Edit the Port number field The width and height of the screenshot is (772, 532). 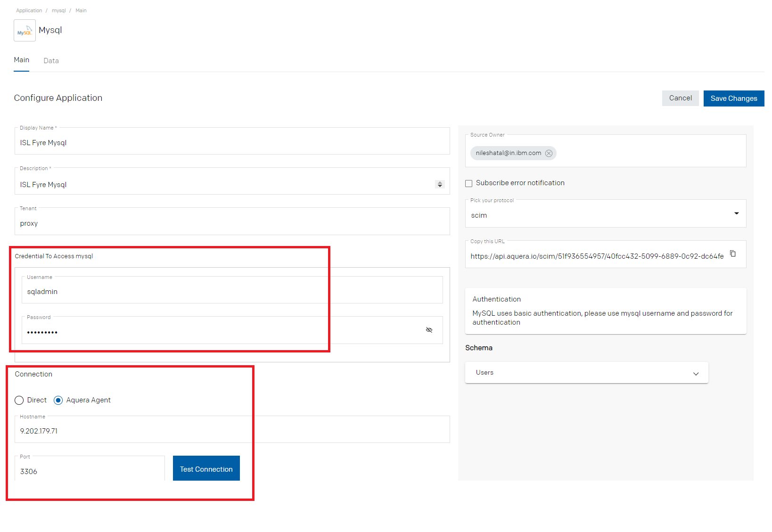pos(90,468)
